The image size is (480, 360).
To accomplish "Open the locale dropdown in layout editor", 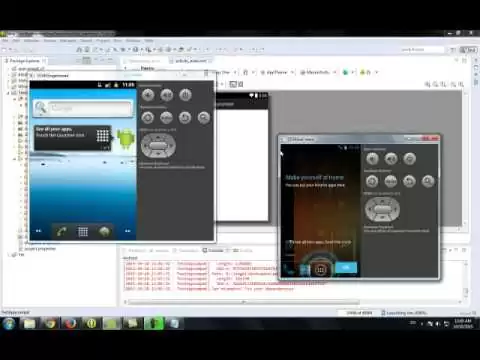I will pyautogui.click(x=348, y=72).
